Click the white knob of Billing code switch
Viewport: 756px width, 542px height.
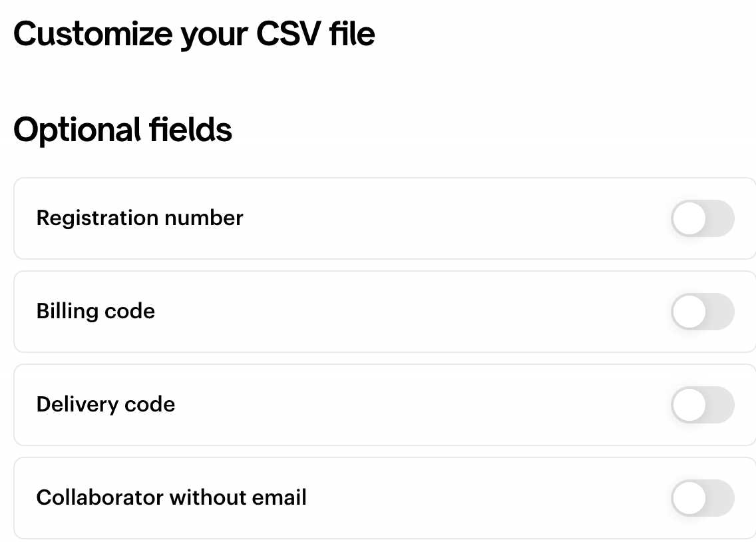click(689, 312)
